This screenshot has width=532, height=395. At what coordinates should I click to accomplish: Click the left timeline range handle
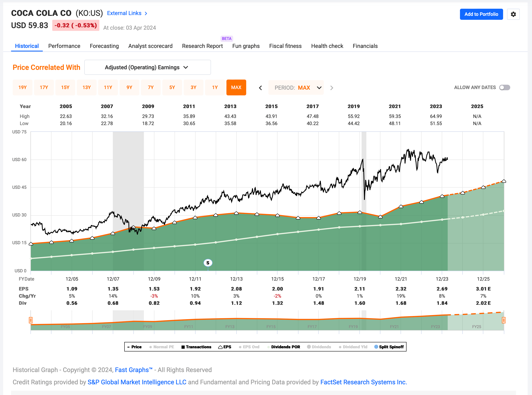click(31, 320)
